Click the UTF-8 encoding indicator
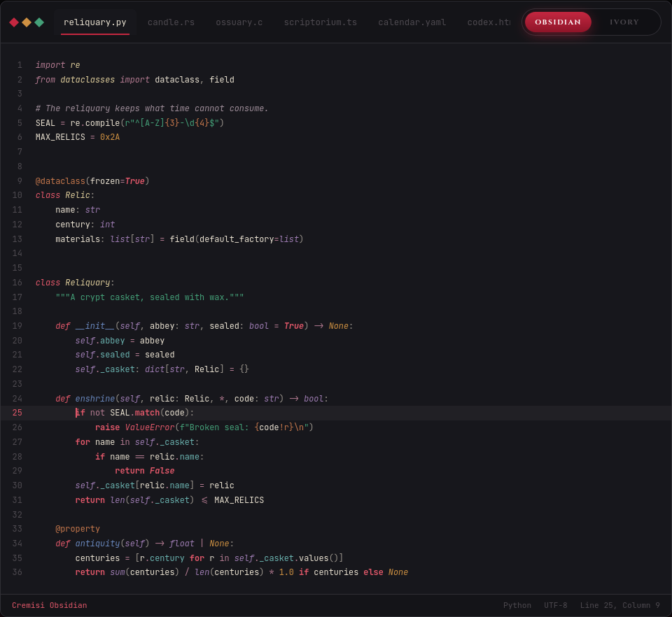Screen dimensions: 672x617 [555, 605]
